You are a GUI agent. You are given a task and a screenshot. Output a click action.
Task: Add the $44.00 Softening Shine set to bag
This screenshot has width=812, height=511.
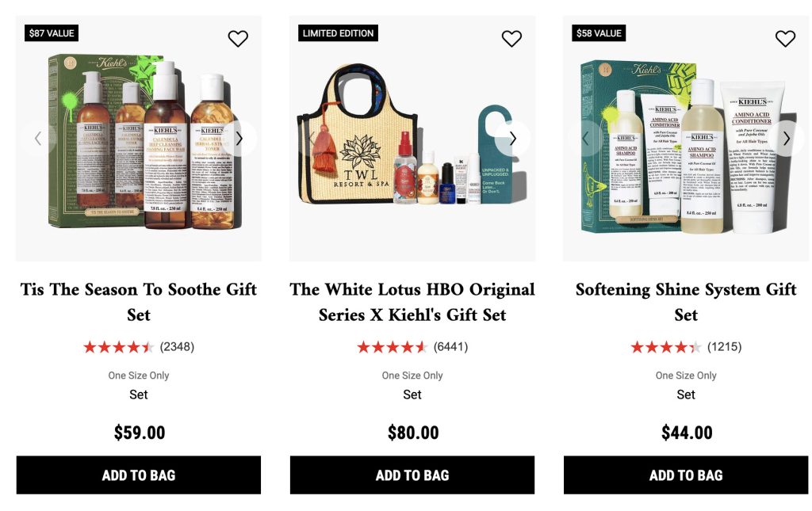pyautogui.click(x=686, y=475)
